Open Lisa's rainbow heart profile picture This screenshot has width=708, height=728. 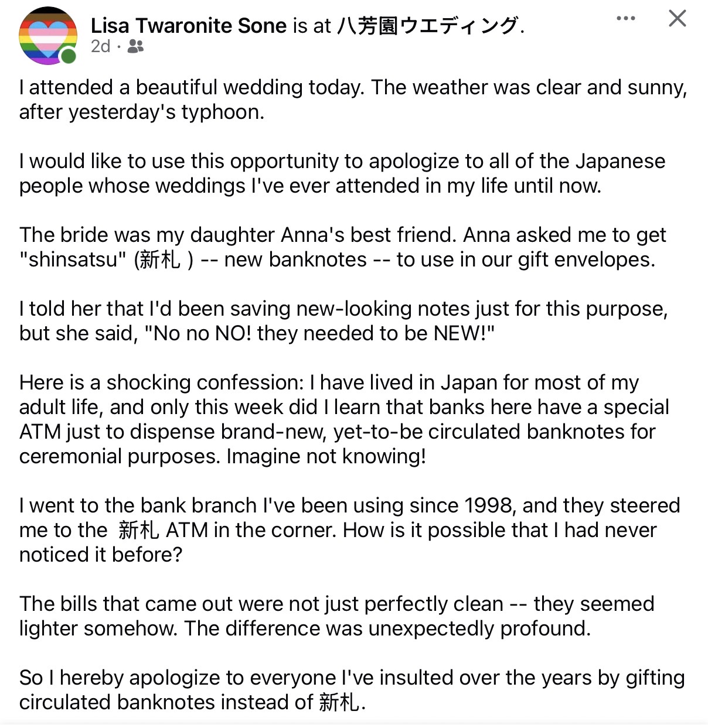coord(48,35)
